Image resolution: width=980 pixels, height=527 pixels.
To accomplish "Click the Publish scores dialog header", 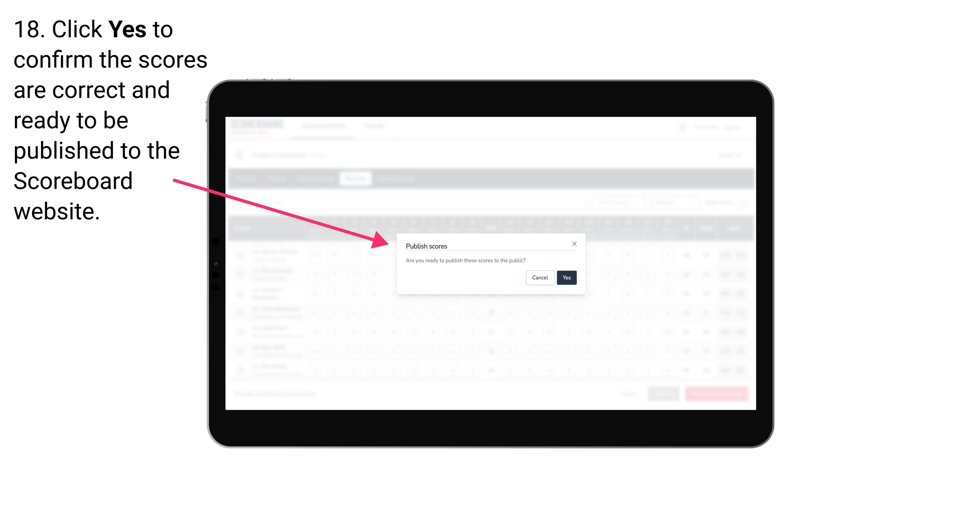I will [x=427, y=245].
